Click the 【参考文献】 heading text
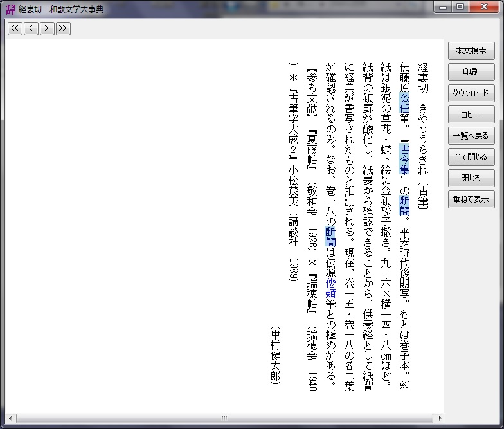 (312, 93)
